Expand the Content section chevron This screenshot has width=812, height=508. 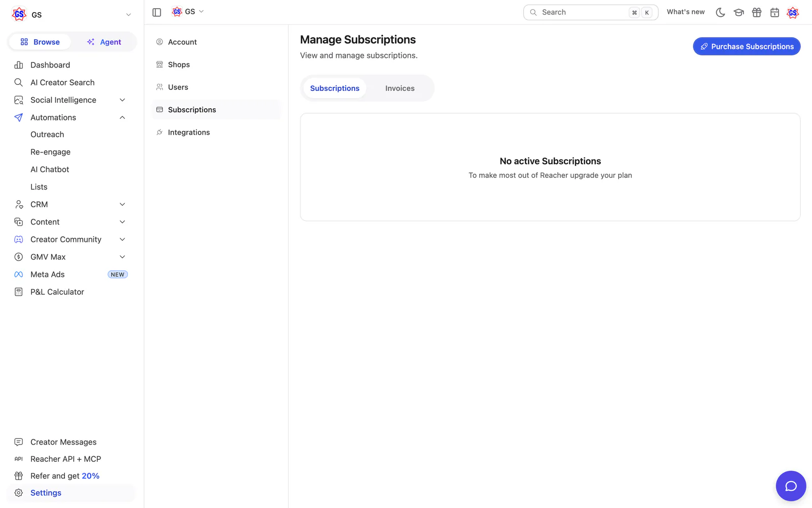coord(122,222)
